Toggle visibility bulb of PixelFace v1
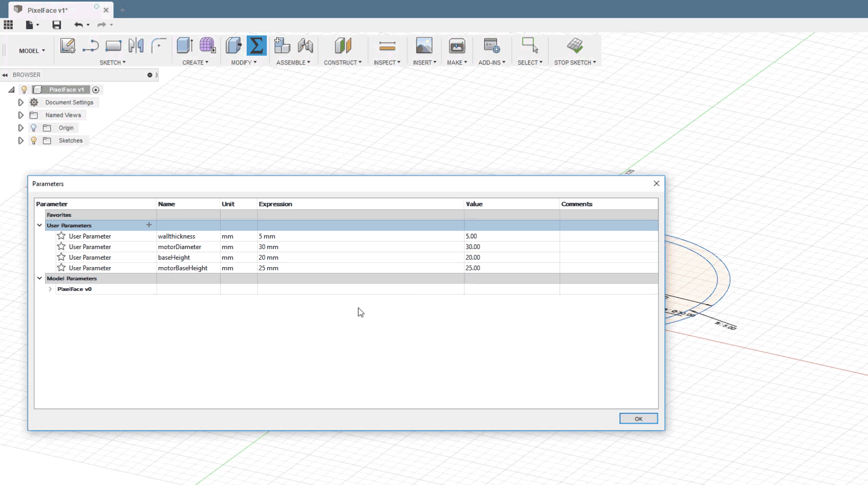This screenshot has width=868, height=485. pyautogui.click(x=24, y=89)
